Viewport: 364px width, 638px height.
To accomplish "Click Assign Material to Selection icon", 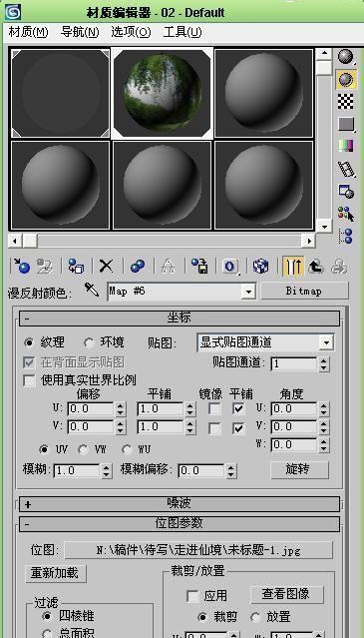I will point(76,267).
